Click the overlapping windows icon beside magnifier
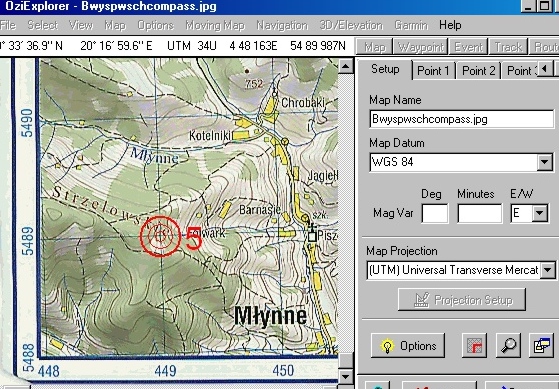The image size is (559, 389). 541,345
